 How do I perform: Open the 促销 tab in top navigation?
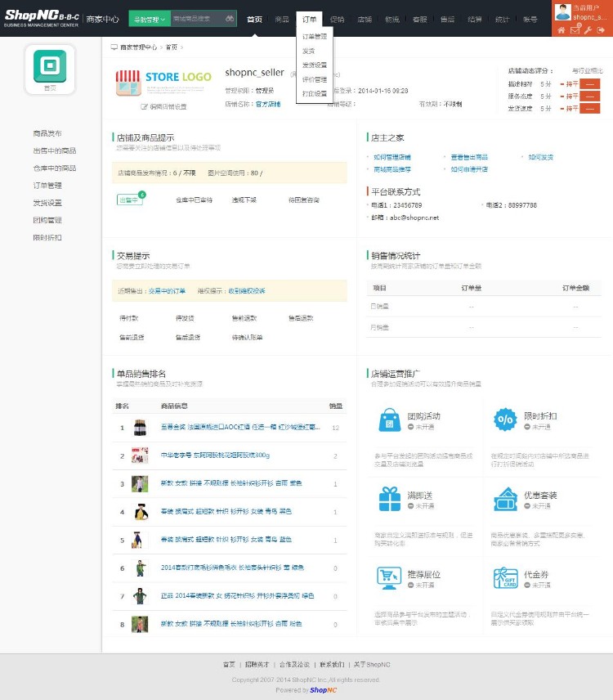tap(337, 19)
